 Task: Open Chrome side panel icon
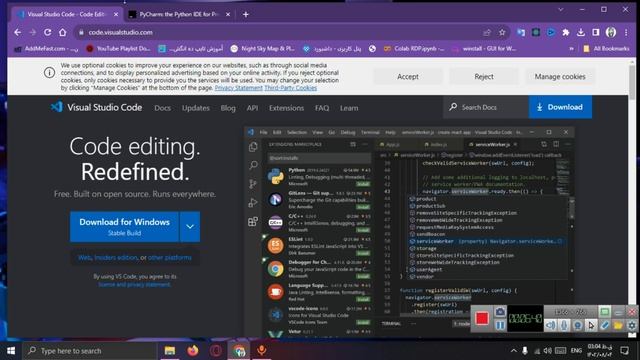point(596,32)
